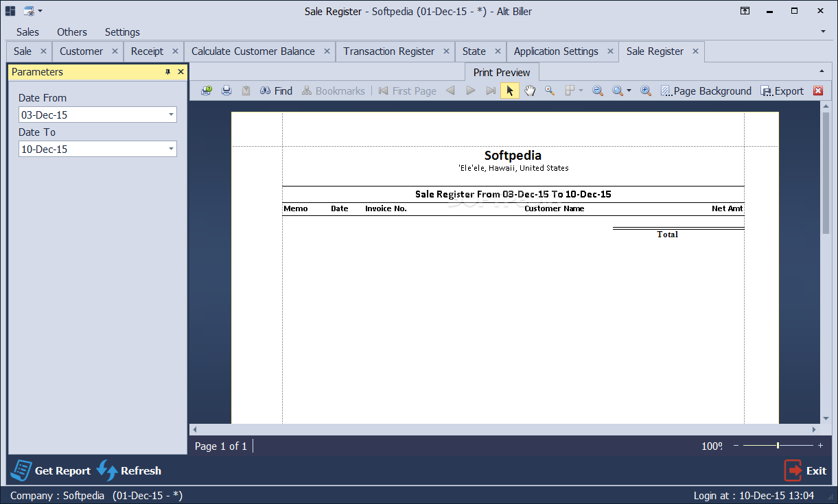Close print preview with red X icon
Screen dimensions: 838x504
818,91
